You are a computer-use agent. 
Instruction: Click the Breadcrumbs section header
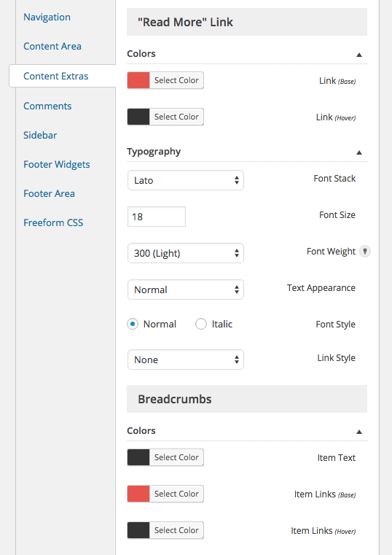click(247, 399)
